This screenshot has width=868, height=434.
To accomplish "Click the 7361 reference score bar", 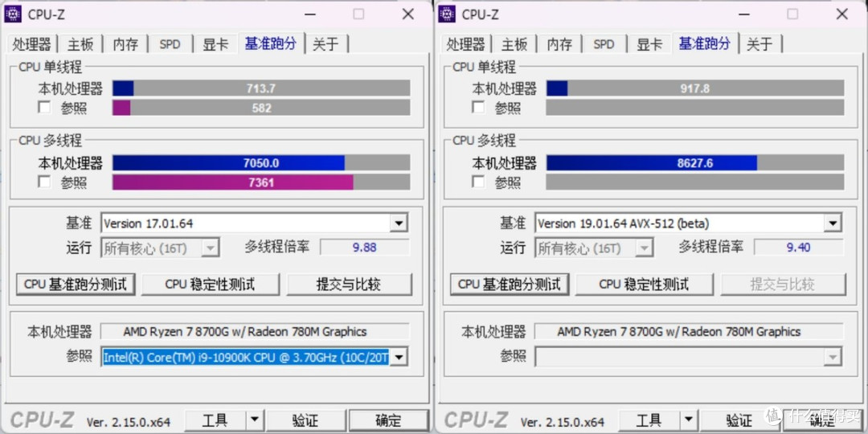I will 261,182.
